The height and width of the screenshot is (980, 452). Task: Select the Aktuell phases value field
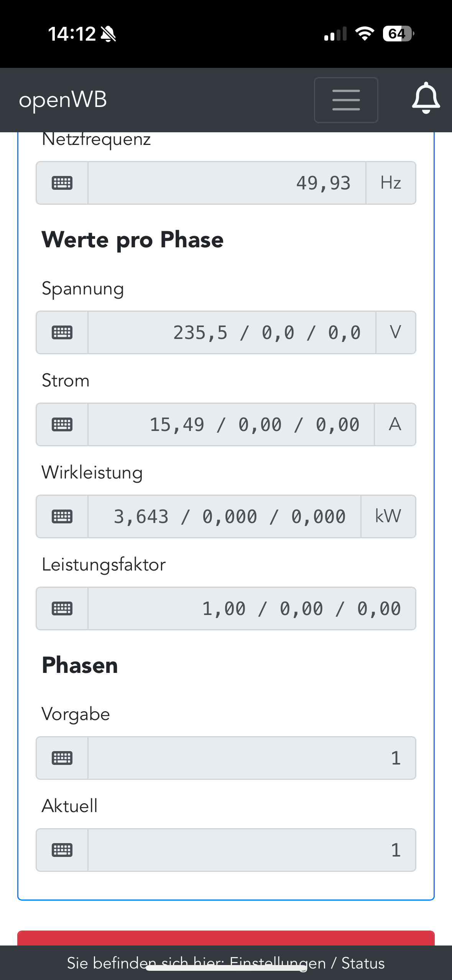pyautogui.click(x=251, y=850)
